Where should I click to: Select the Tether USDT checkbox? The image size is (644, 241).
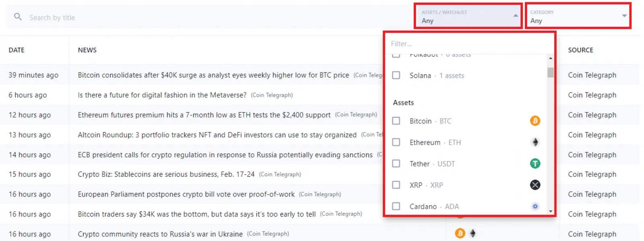(396, 163)
